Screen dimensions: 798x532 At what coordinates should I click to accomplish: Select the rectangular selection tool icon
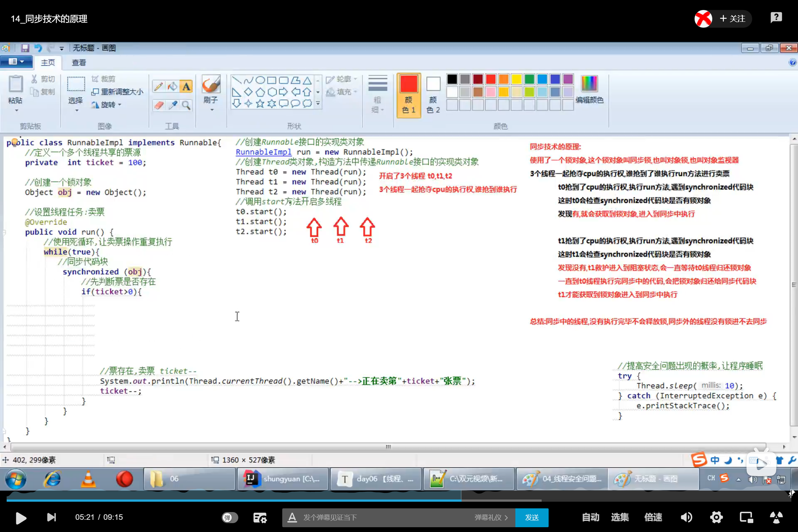[x=76, y=84]
